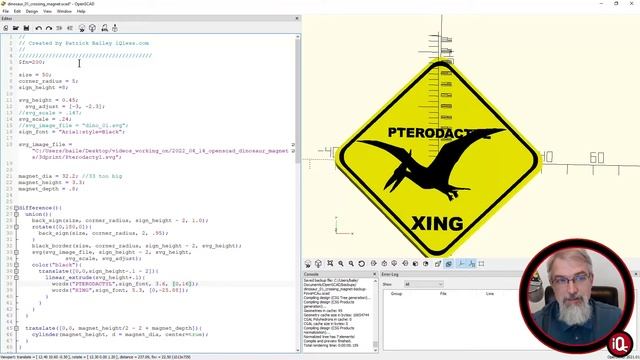Click the $fn=200 line in the editor
640x360 pixels.
(x=32, y=62)
